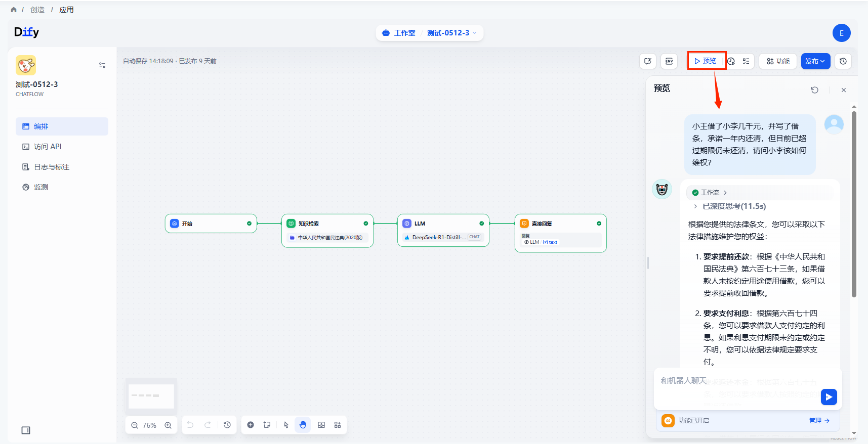Open the run history clock-play icon
Viewport: 868px width, 444px height.
point(731,61)
